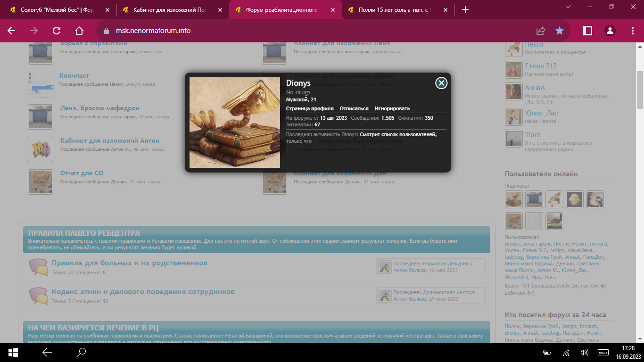Screen dimensions: 644x362
Task: Open the 'Отчет для СО' thread
Action: [82, 173]
